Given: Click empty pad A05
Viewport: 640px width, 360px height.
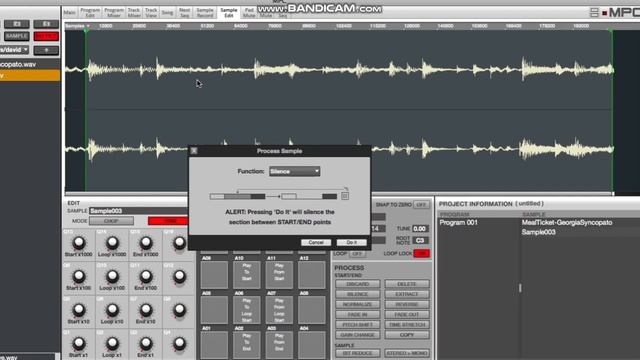Looking at the screenshot, I should (x=214, y=310).
